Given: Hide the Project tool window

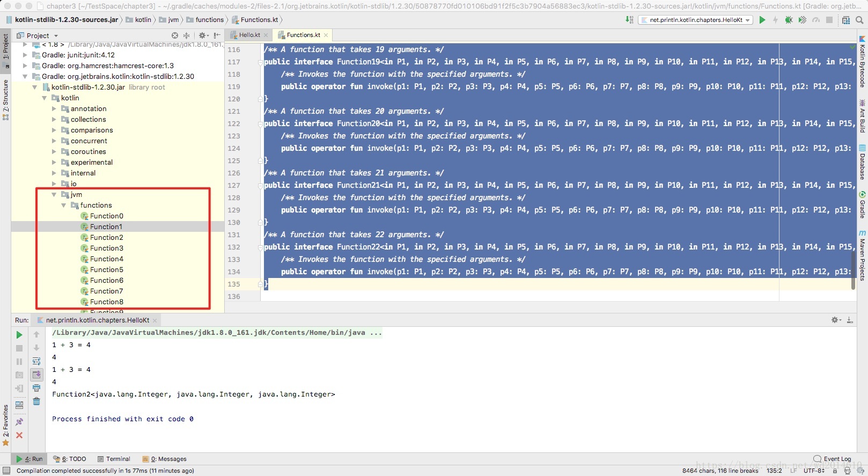Looking at the screenshot, I should pyautogui.click(x=217, y=35).
